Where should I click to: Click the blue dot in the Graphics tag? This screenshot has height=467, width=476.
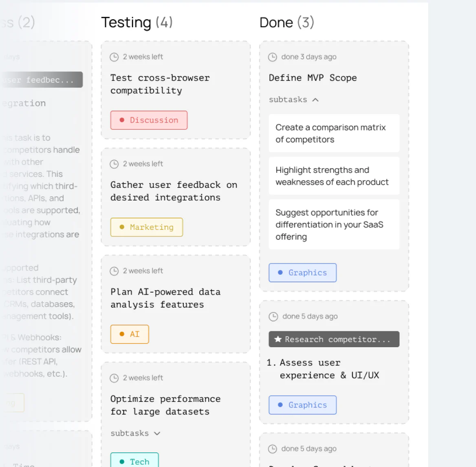280,273
